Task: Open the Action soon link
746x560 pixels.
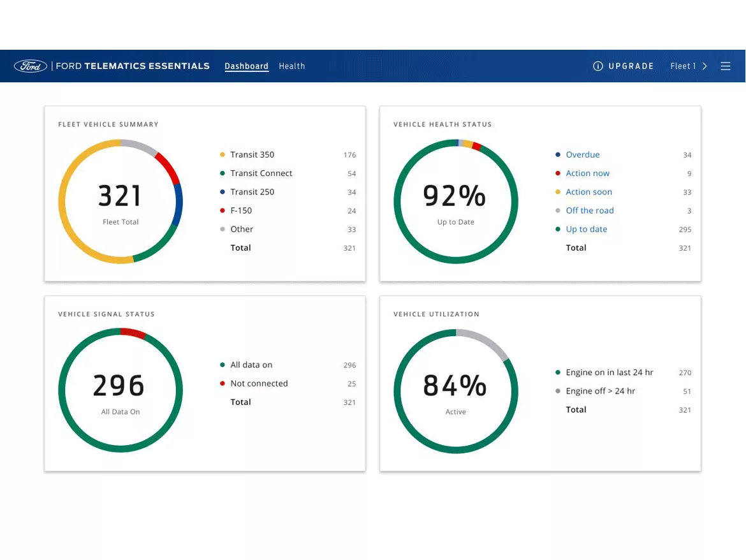Action: pyautogui.click(x=589, y=192)
